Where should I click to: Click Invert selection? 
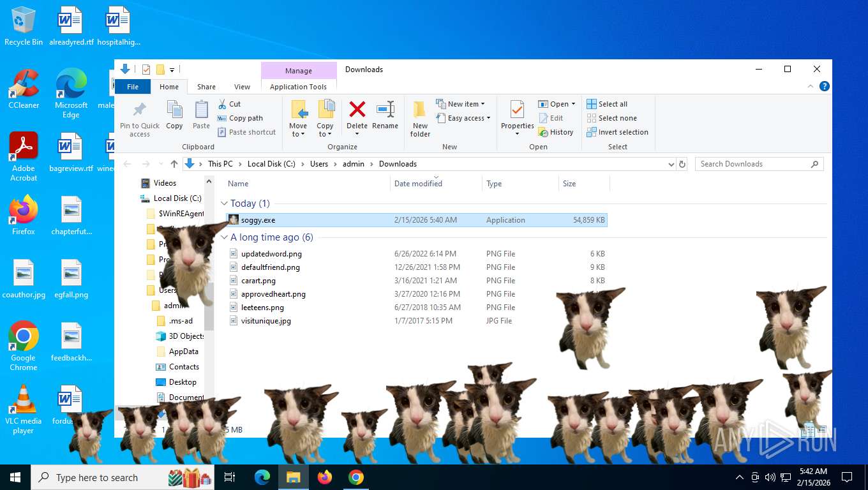click(x=617, y=132)
